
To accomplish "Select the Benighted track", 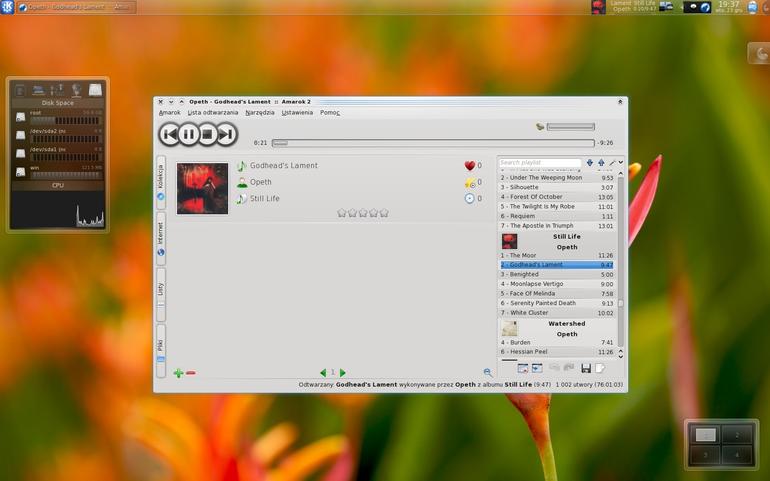I will coord(557,275).
